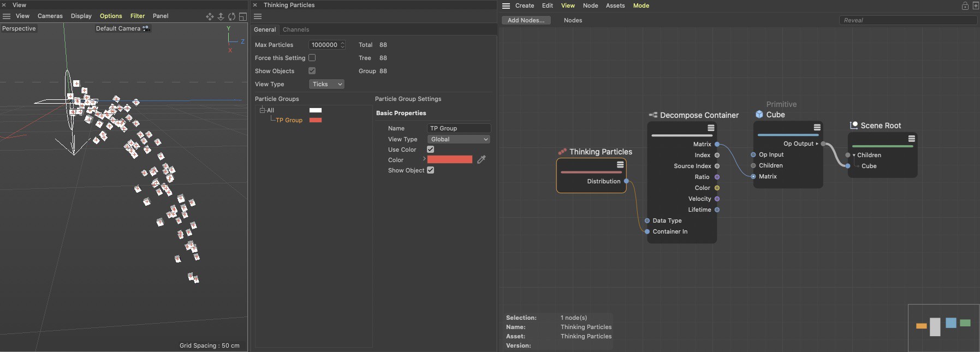Click the node editor navigator minimap

943,327
